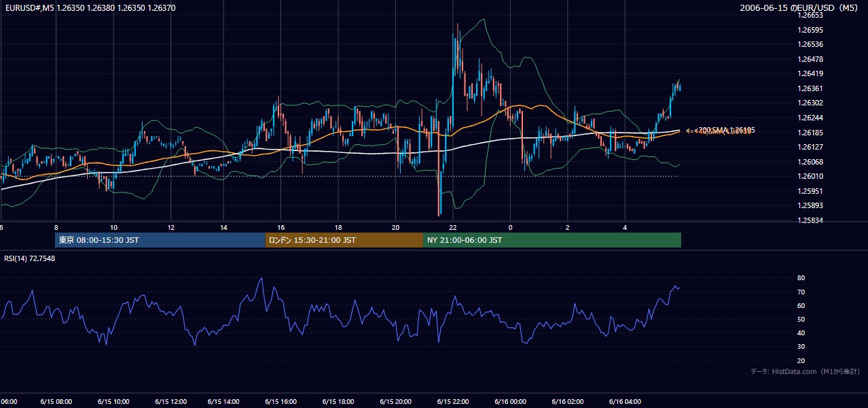The height and width of the screenshot is (408, 868).
Task: Click the 'RSI(14) 72.7548' indicator label
Action: coord(30,258)
